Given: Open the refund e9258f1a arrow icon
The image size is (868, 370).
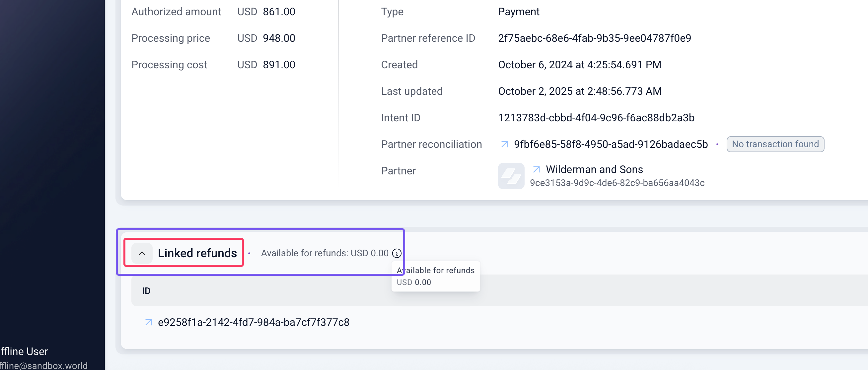Looking at the screenshot, I should coord(148,323).
